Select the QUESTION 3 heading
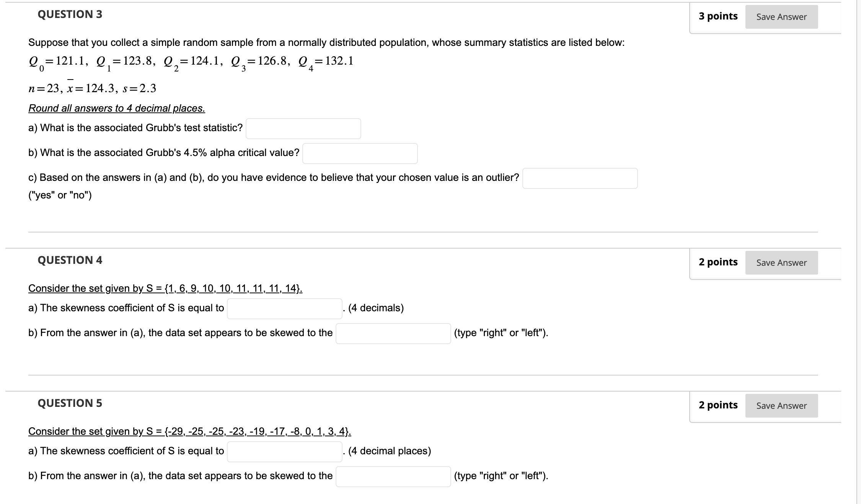This screenshot has height=504, width=861. click(x=70, y=15)
